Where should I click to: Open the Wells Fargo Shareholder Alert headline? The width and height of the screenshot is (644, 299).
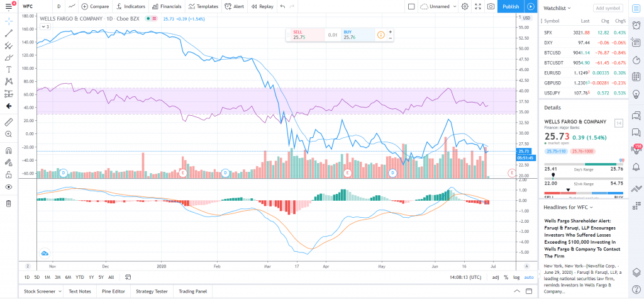point(582,238)
